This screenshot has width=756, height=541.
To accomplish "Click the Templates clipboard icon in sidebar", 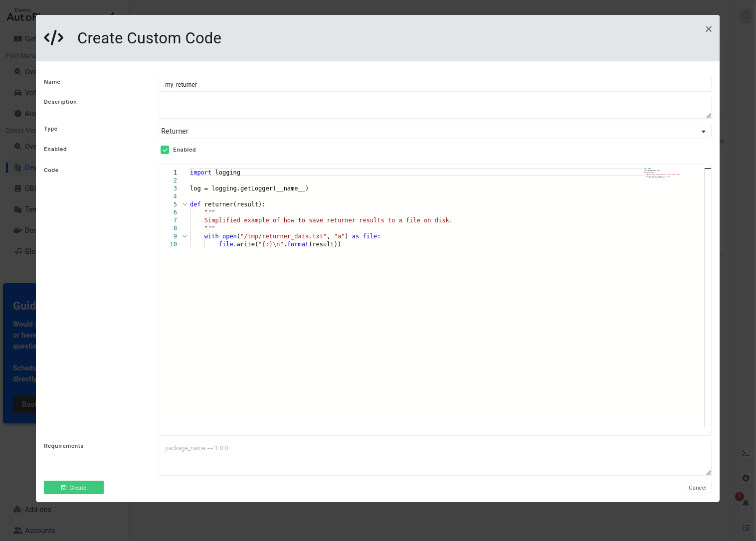I will coord(18,209).
